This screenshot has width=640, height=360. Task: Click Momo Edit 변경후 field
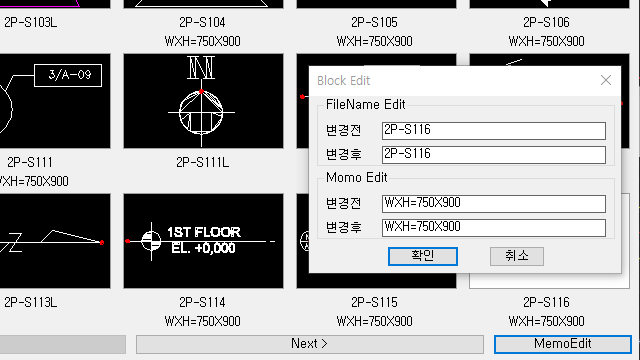[x=493, y=227]
